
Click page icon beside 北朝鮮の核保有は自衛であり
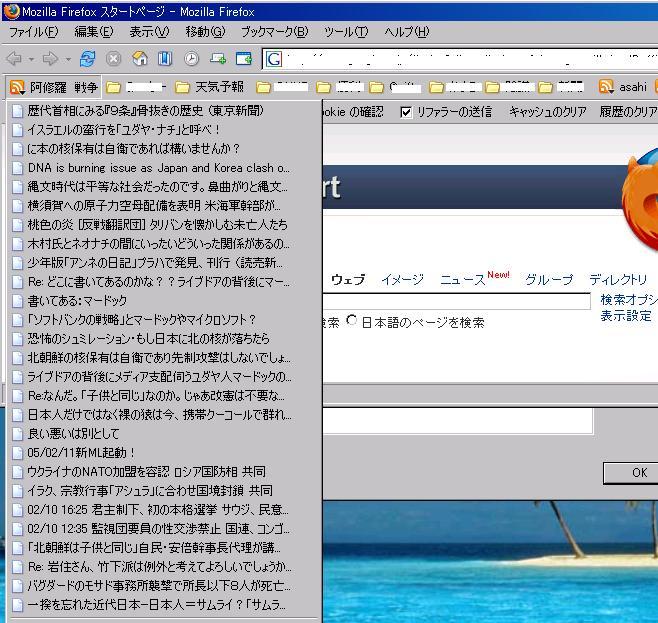17,358
